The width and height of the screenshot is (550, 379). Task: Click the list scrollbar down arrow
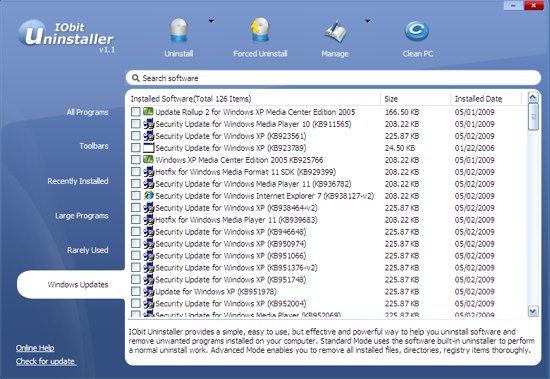(x=533, y=311)
